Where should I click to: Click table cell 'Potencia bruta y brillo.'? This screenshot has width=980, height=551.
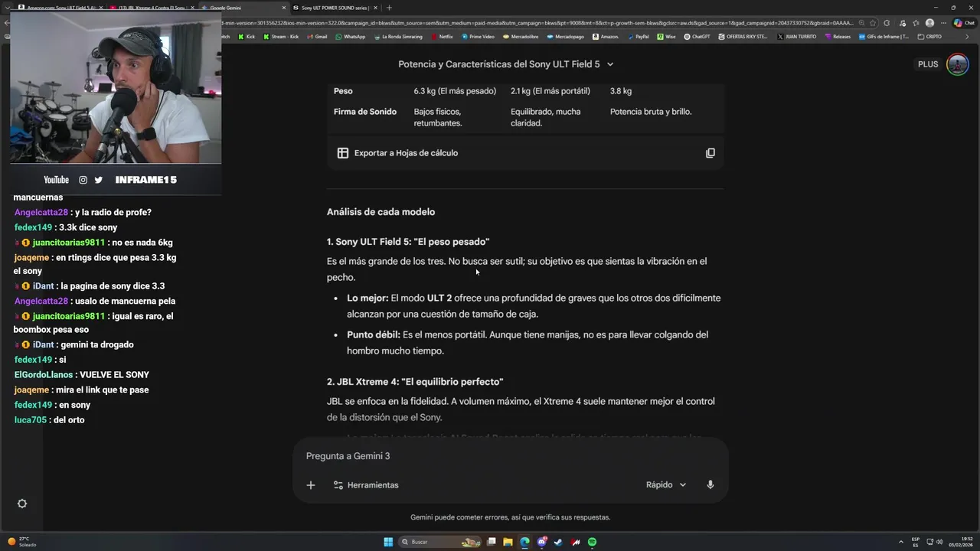click(x=651, y=112)
